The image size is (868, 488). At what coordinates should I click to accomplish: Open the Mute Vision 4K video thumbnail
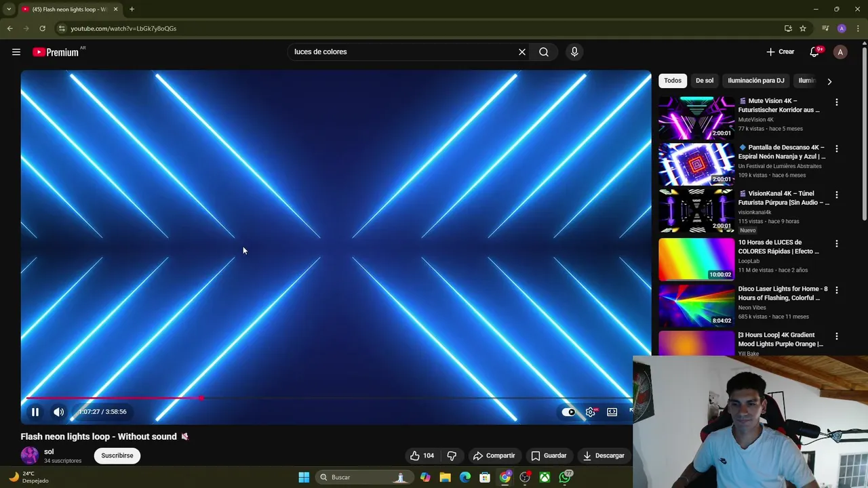(x=696, y=117)
